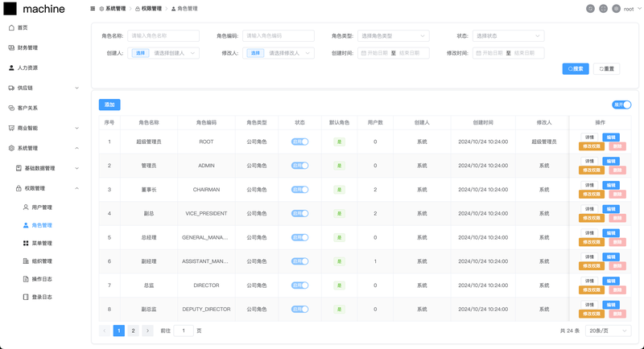This screenshot has width=644, height=349.
Task: Click into the 角色名称 input field
Action: (x=163, y=35)
